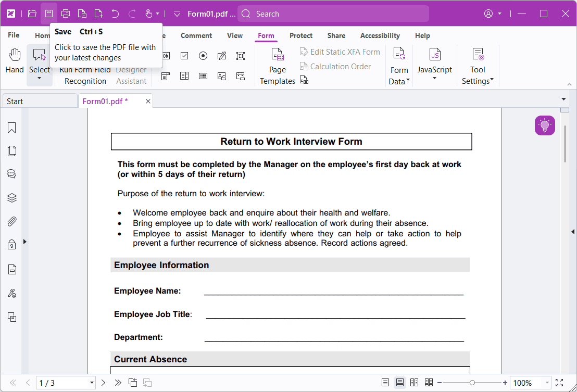The image size is (577, 392).
Task: Enable facing page layout
Action: coord(414,382)
